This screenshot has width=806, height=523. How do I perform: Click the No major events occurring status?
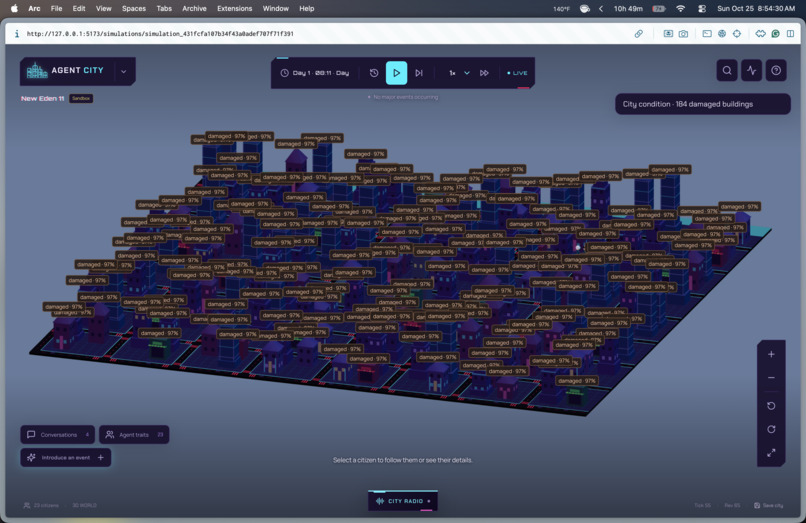pyautogui.click(x=404, y=97)
